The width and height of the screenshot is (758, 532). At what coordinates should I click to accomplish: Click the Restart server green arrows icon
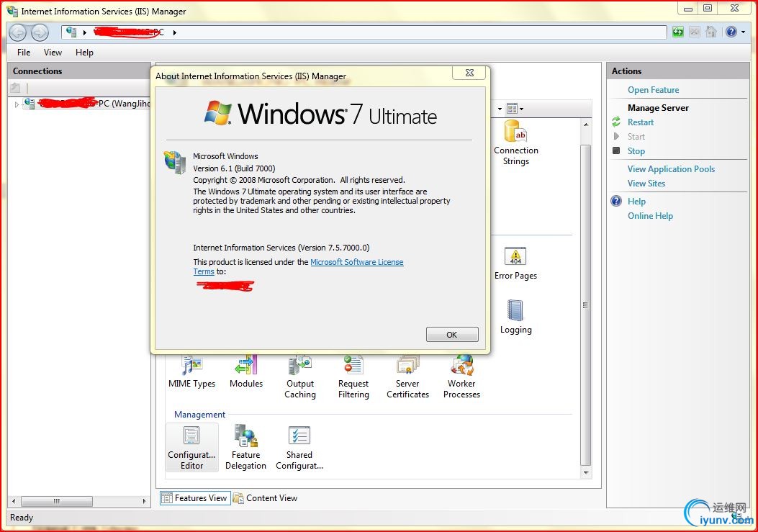point(616,122)
